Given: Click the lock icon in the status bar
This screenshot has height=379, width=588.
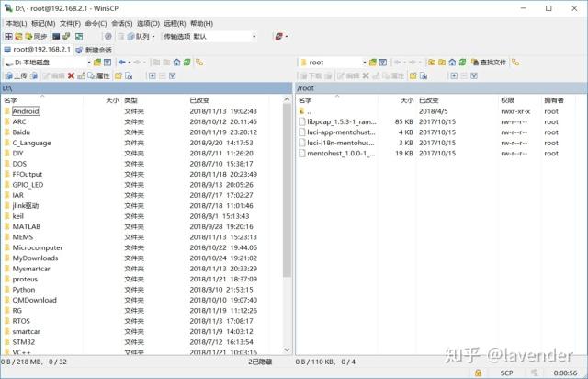Looking at the screenshot, I should (x=478, y=373).
